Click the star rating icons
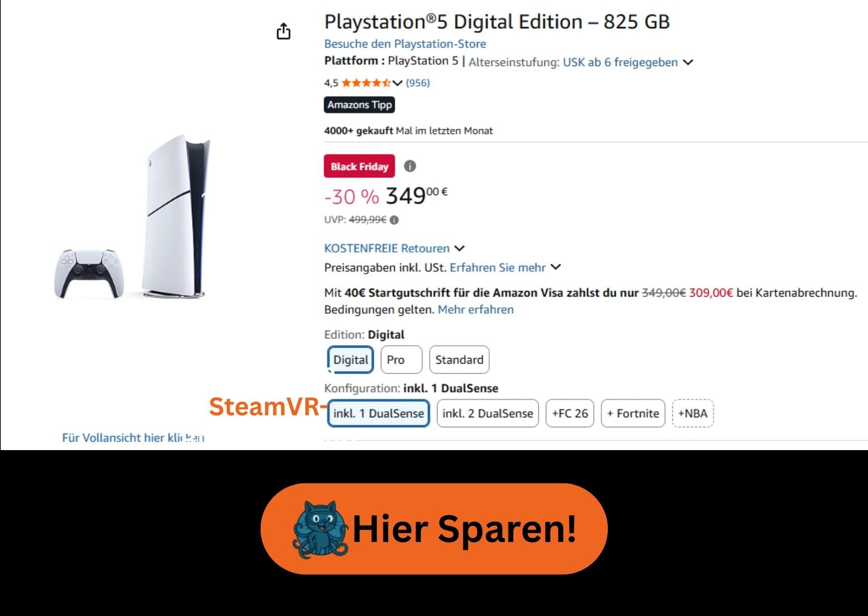The width and height of the screenshot is (868, 616). pyautogui.click(x=366, y=83)
